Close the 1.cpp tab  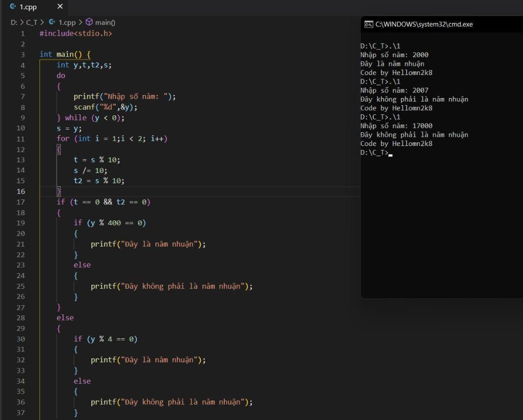(x=60, y=6)
